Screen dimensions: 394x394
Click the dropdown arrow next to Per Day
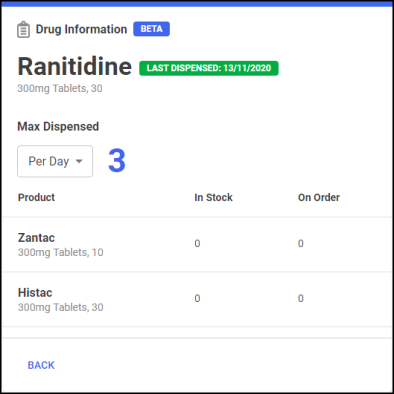coord(79,161)
